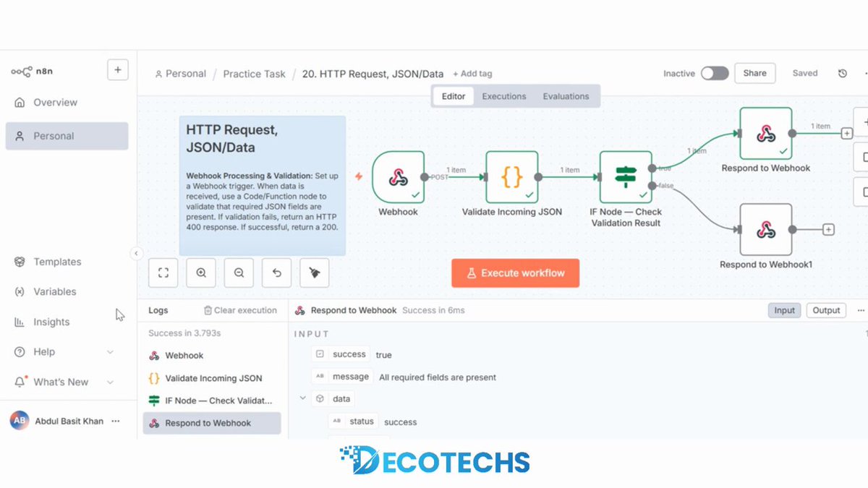Click the Share button
This screenshot has height=488, width=868.
754,73
